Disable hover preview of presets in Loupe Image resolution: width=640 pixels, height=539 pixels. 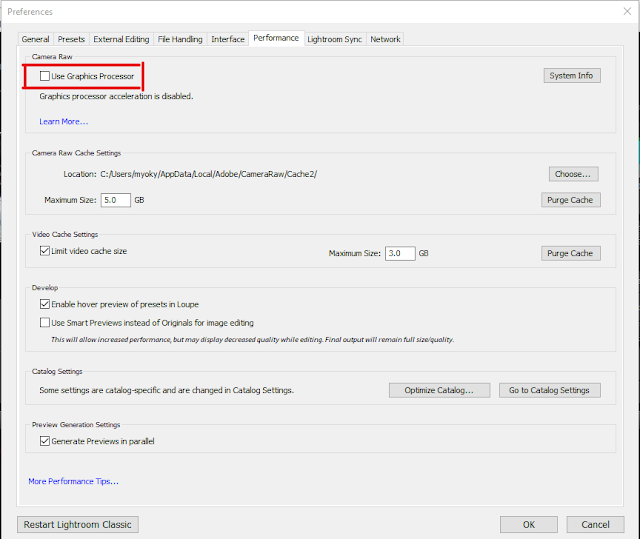click(45, 304)
